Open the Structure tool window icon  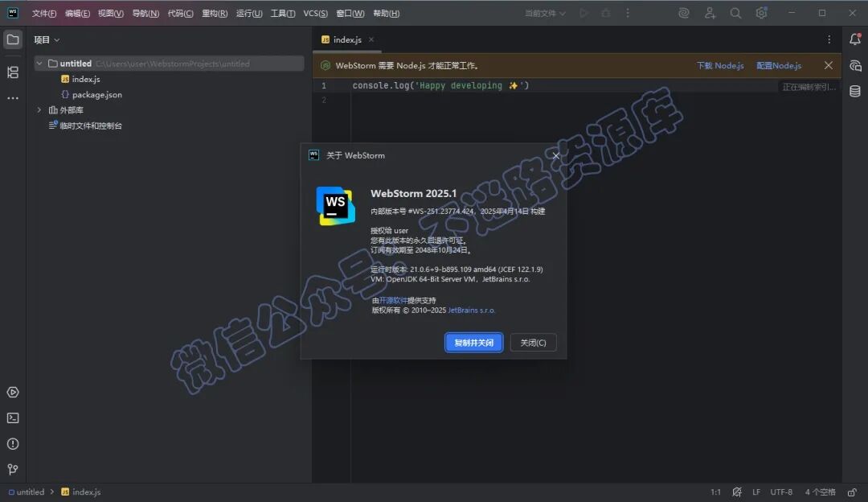(13, 72)
